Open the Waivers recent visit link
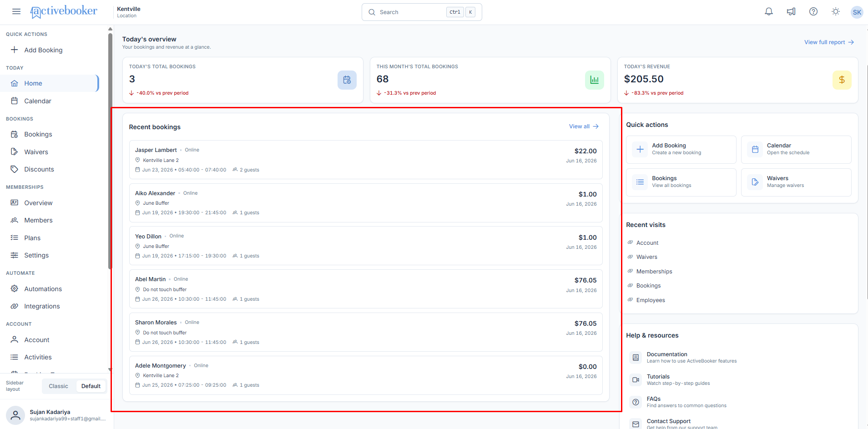 [646, 257]
